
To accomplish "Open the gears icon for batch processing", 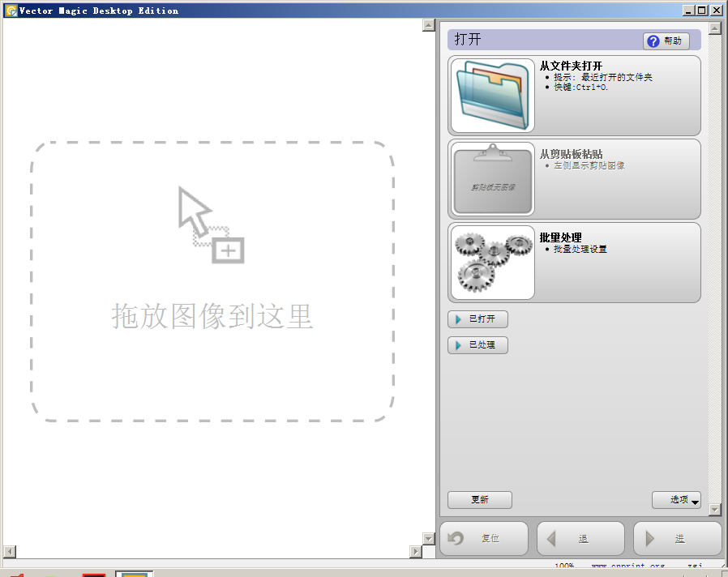I will (493, 263).
